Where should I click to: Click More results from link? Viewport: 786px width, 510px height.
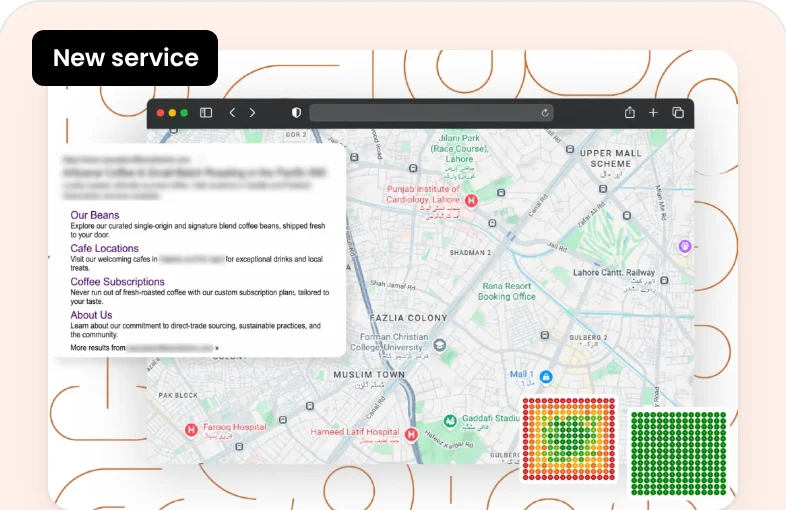(144, 348)
